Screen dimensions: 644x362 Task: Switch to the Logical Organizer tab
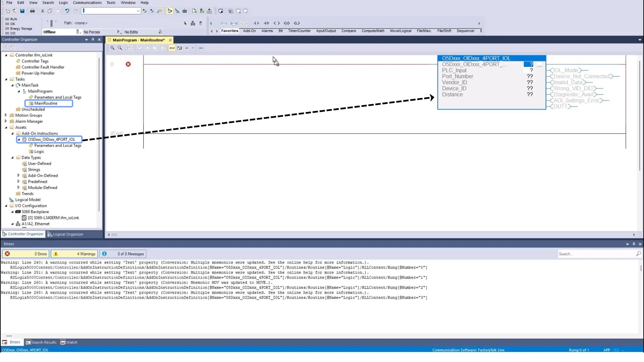pos(65,234)
